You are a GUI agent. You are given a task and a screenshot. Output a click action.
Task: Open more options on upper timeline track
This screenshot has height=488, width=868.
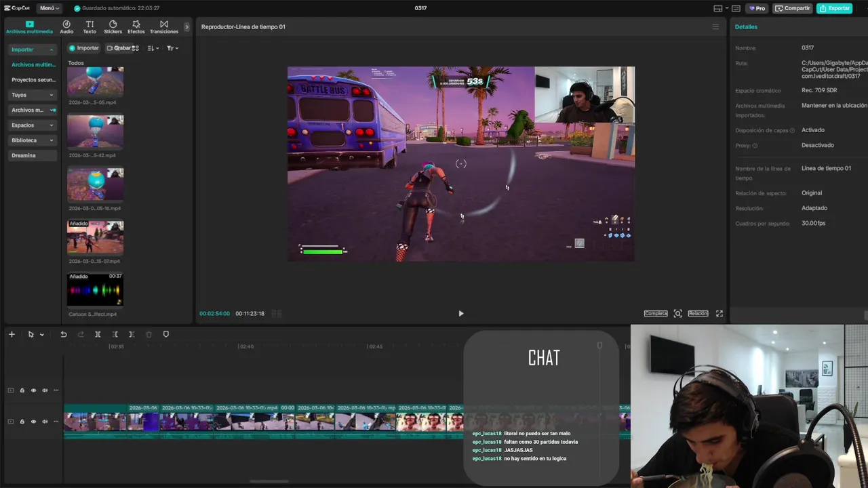56,390
